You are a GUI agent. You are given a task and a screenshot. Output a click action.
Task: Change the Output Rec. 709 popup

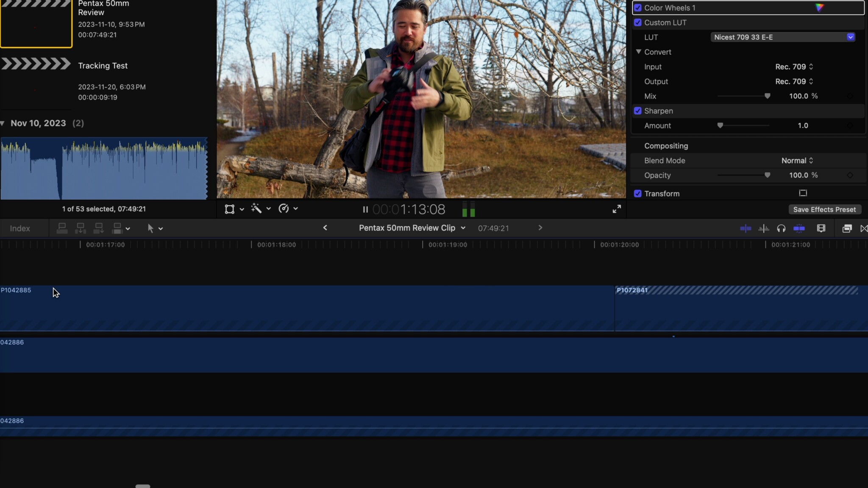coord(794,81)
